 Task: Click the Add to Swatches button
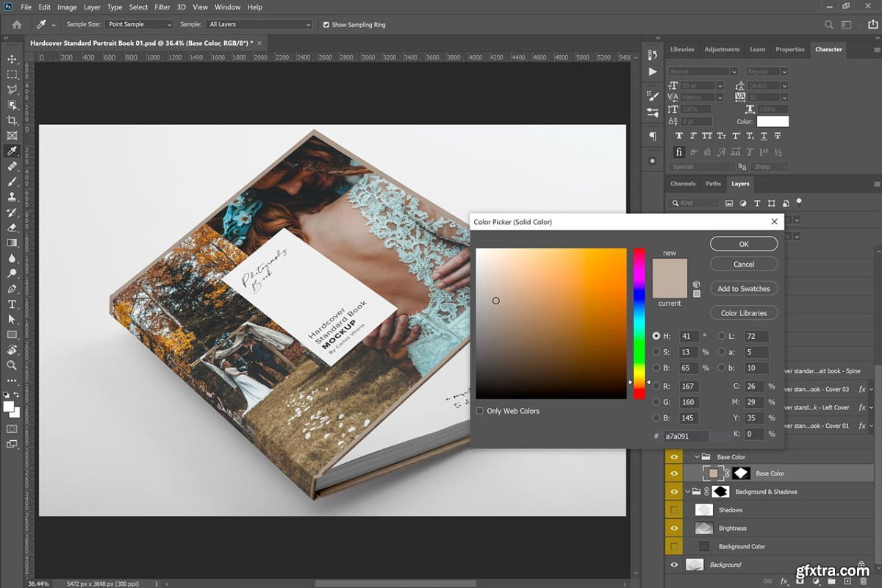(x=743, y=289)
